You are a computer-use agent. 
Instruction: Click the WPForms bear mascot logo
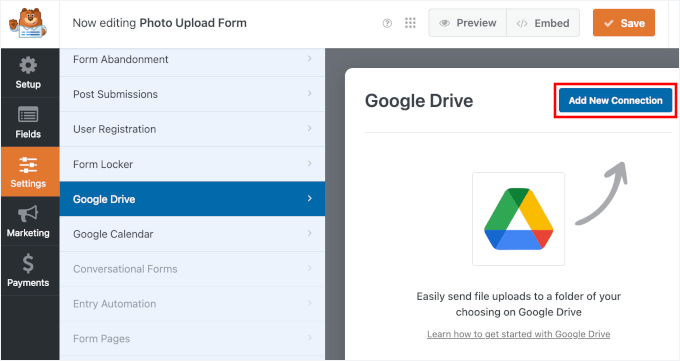click(28, 23)
